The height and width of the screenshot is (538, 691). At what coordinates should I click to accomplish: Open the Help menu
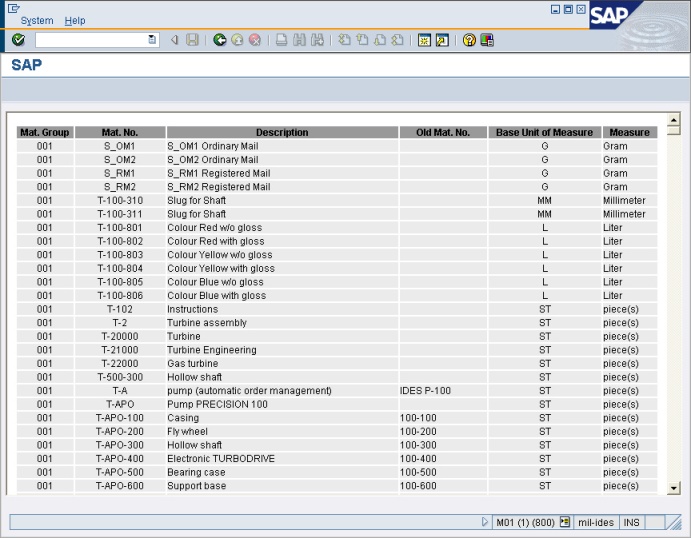coord(75,20)
